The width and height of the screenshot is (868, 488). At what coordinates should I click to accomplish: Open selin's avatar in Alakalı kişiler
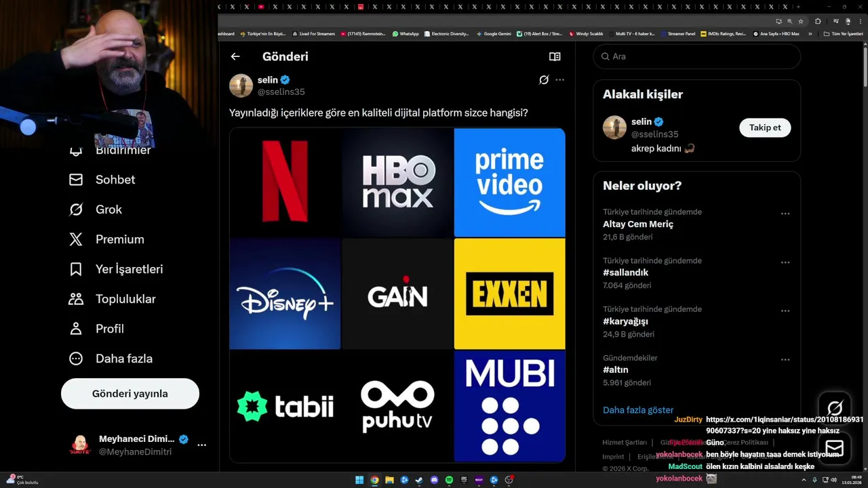[x=614, y=127]
